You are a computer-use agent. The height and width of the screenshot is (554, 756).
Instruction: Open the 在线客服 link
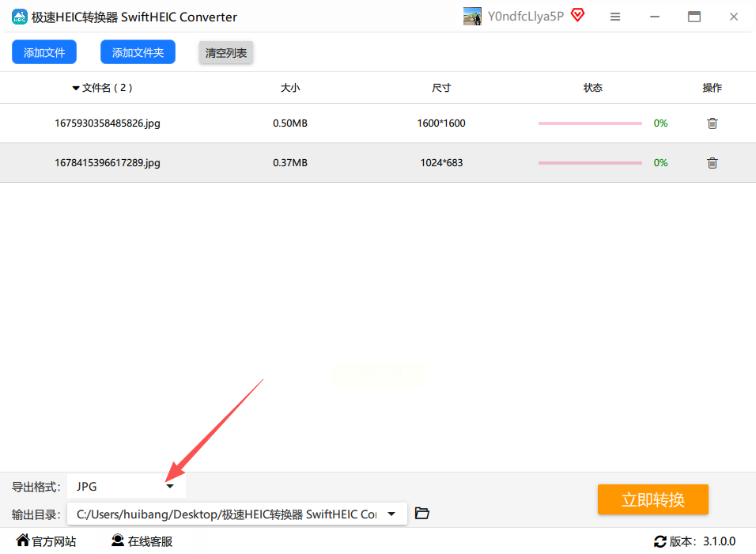[150, 541]
